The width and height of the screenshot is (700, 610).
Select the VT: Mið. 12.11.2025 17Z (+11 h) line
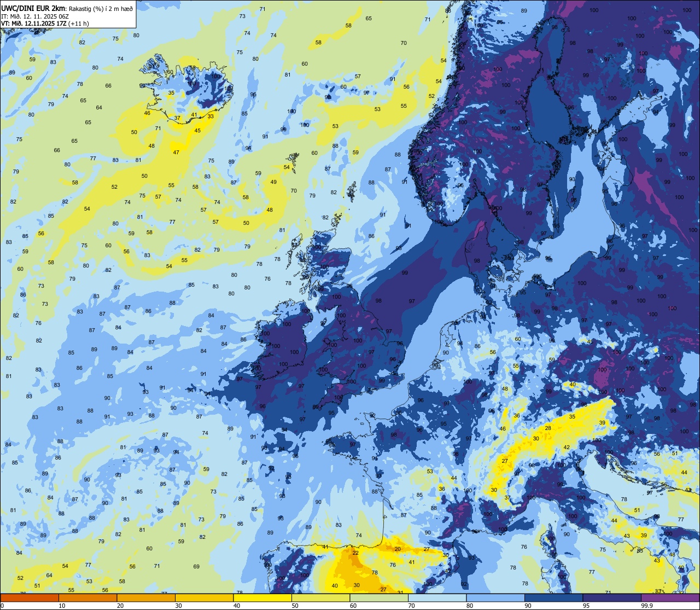(45, 23)
